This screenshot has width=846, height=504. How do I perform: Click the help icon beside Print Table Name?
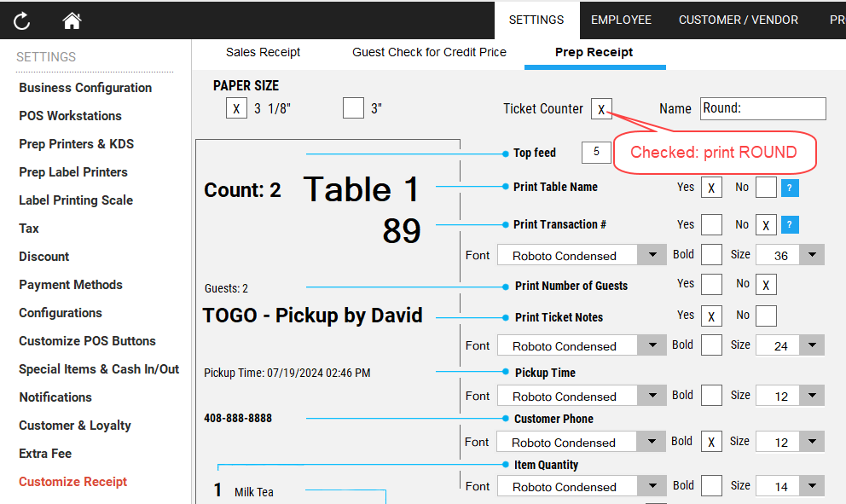(x=791, y=188)
